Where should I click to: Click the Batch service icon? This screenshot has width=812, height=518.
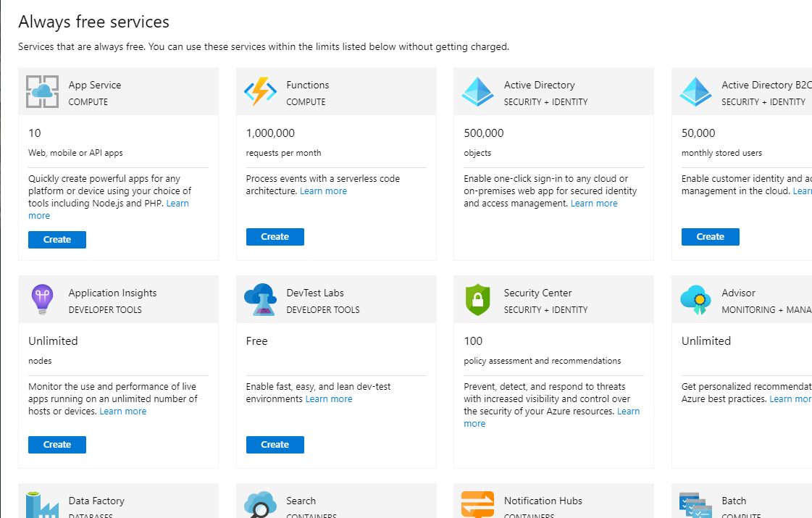point(695,505)
